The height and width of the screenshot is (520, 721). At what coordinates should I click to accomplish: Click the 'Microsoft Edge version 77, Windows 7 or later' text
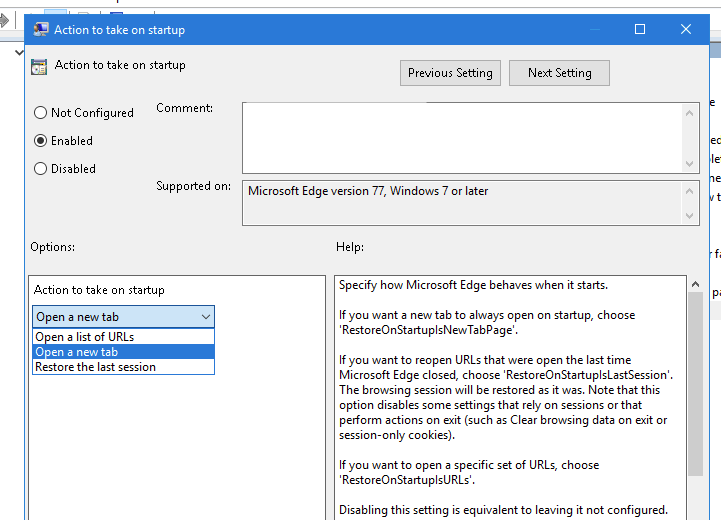pyautogui.click(x=368, y=191)
